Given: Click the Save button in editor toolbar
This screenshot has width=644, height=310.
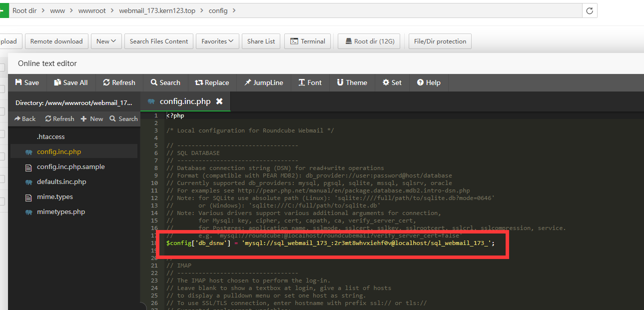Looking at the screenshot, I should (x=27, y=82).
